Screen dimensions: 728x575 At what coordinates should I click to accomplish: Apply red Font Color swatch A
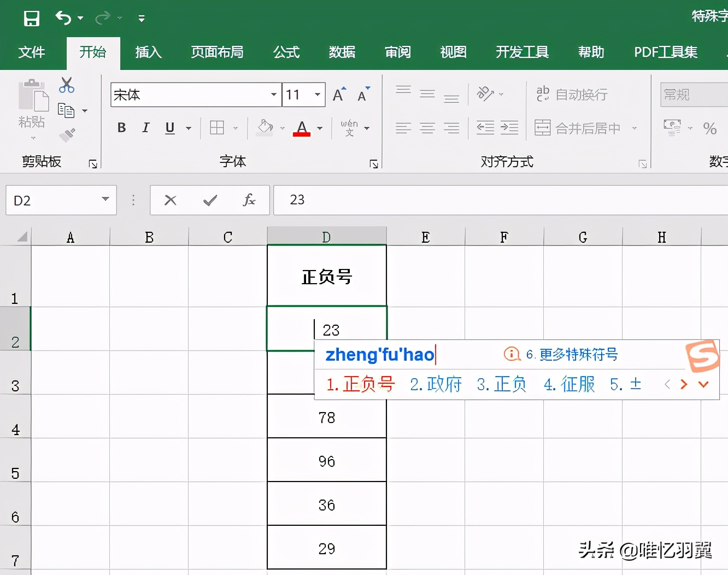coord(302,128)
